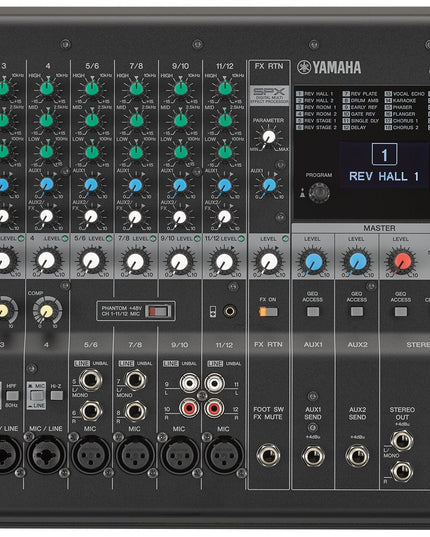Click the channel 11/12 XLR MIC input
This screenshot has height=537, width=430.
click(224, 454)
